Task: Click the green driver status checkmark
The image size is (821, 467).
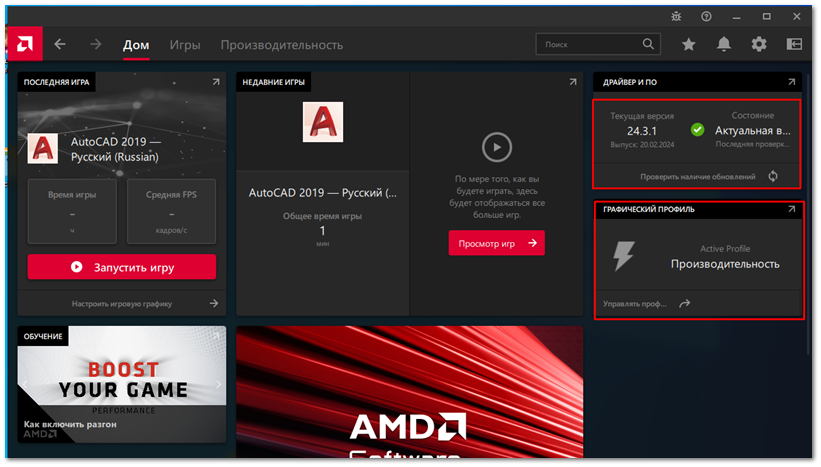Action: (697, 130)
